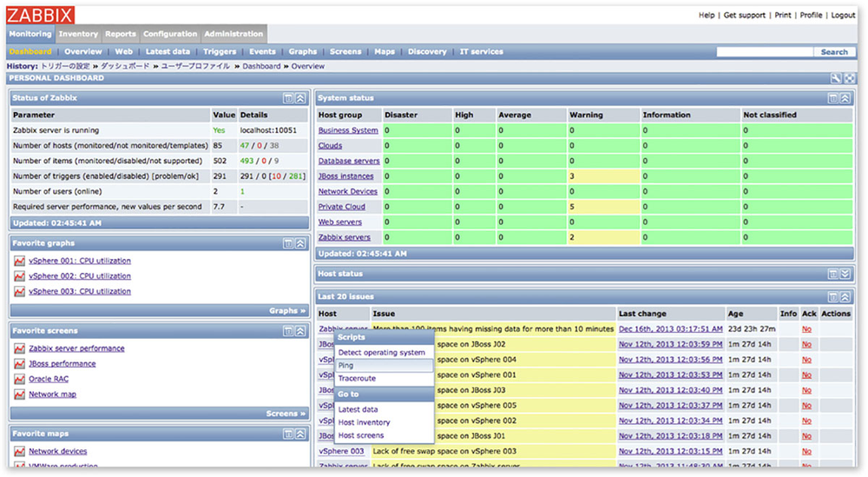
Task: Click graph icon beside vSphere 001 CPU utilization
Action: pos(19,261)
